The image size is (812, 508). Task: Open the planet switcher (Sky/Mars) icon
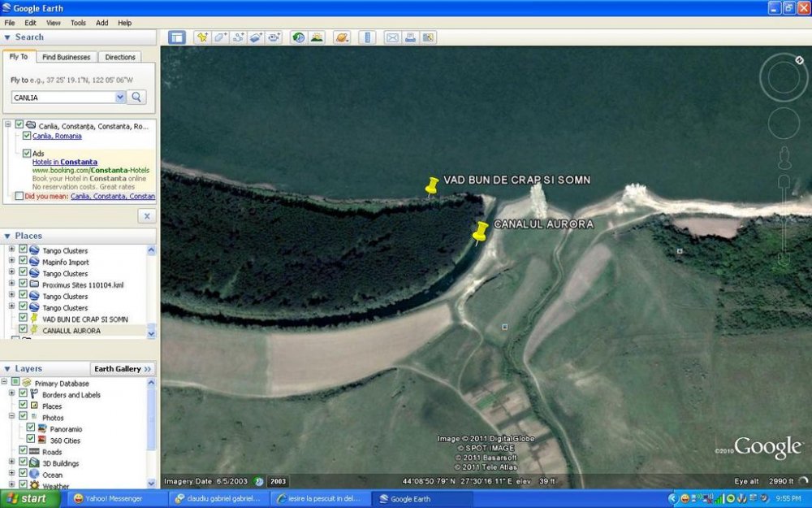point(342,37)
